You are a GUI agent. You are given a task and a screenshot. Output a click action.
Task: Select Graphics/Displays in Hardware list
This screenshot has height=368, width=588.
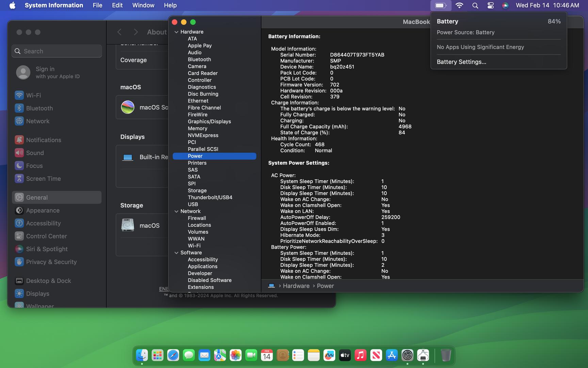(x=209, y=122)
